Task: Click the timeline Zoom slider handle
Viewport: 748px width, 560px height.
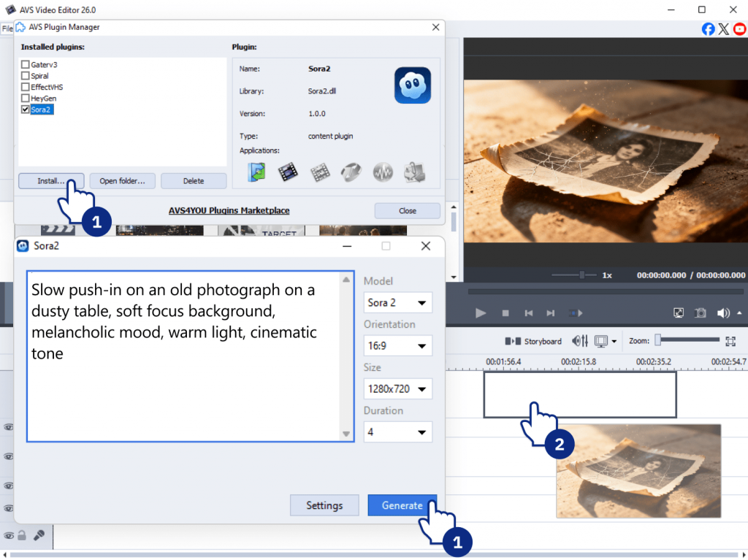Action: pos(657,340)
